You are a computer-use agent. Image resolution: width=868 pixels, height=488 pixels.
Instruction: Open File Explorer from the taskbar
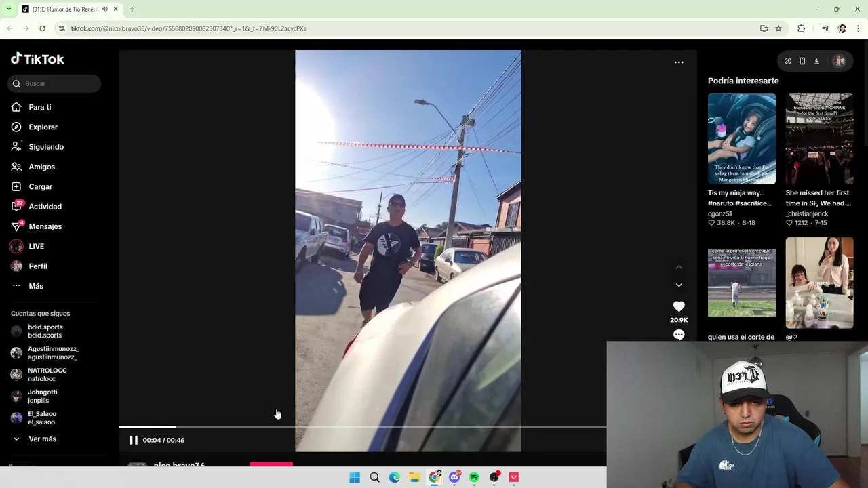[x=414, y=477]
